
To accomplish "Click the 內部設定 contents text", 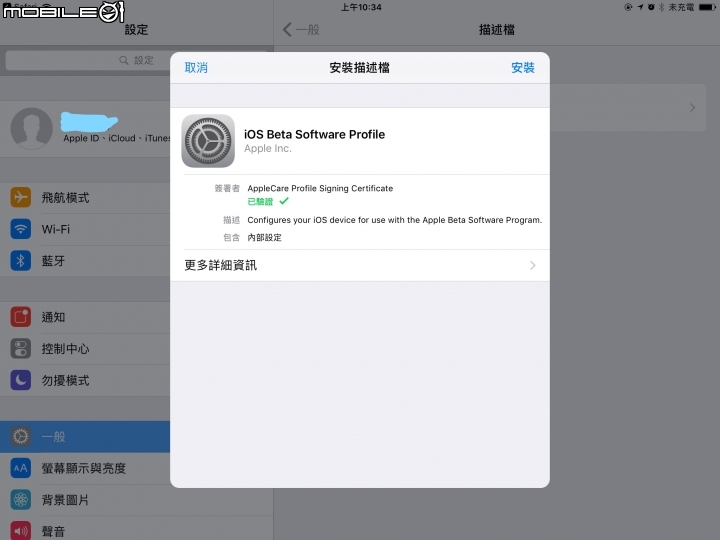I will click(x=264, y=237).
